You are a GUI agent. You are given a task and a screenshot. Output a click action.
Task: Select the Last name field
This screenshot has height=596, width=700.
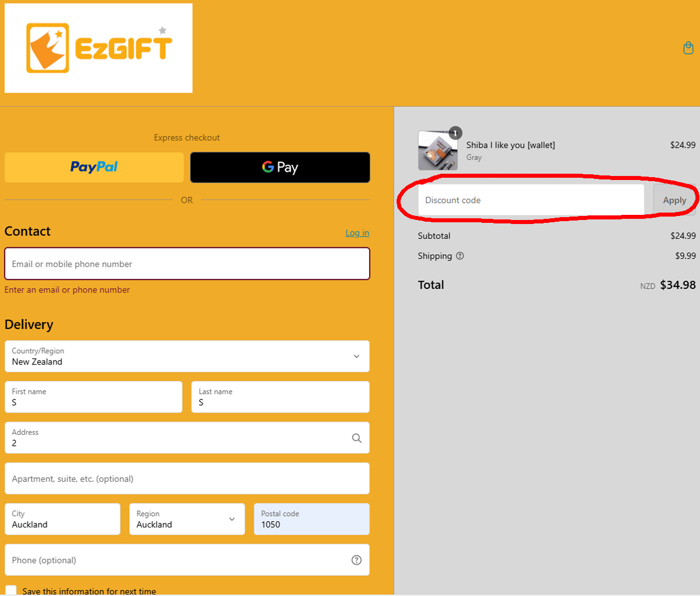coord(280,397)
